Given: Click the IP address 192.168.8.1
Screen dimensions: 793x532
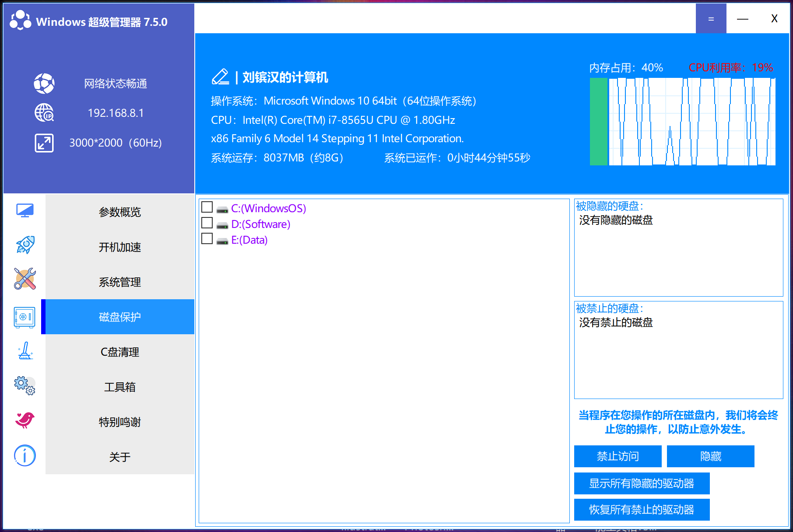Looking at the screenshot, I should pos(116,113).
